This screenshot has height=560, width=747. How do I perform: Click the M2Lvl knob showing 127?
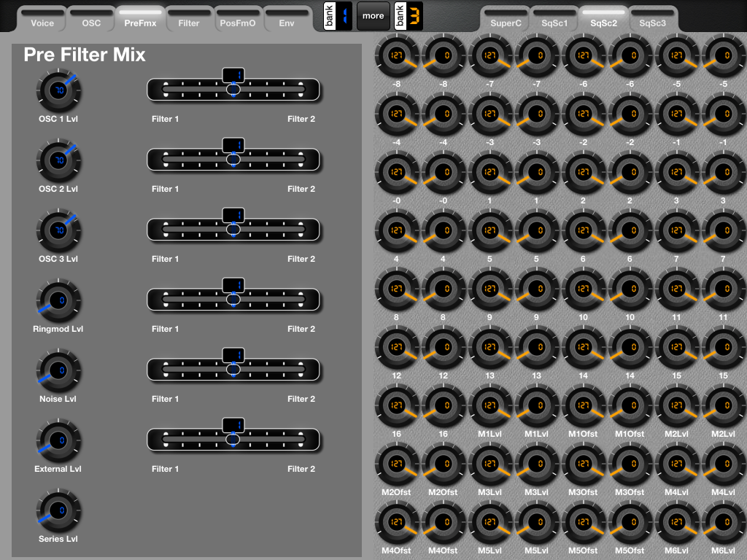pyautogui.click(x=676, y=405)
